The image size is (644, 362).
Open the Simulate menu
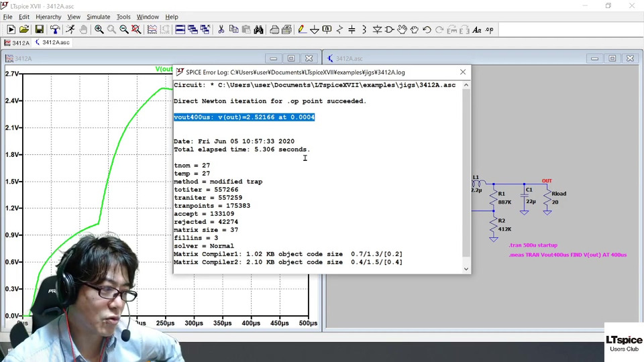[98, 17]
